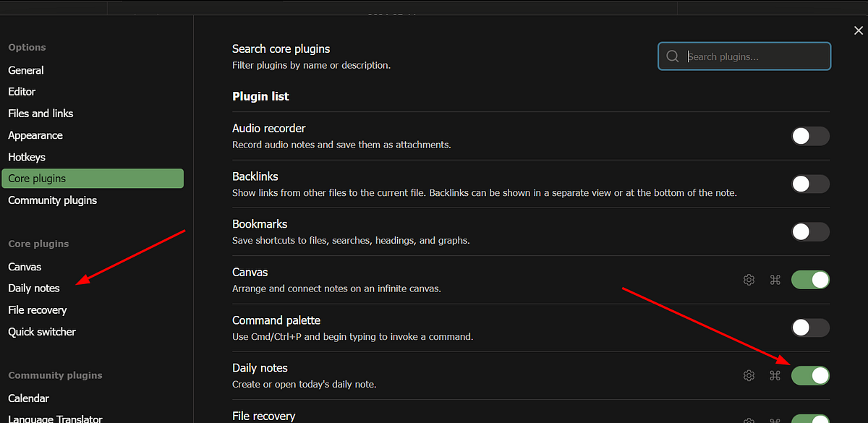This screenshot has height=423, width=868.
Task: Click 'Save shortcuts to files' description
Action: [351, 240]
